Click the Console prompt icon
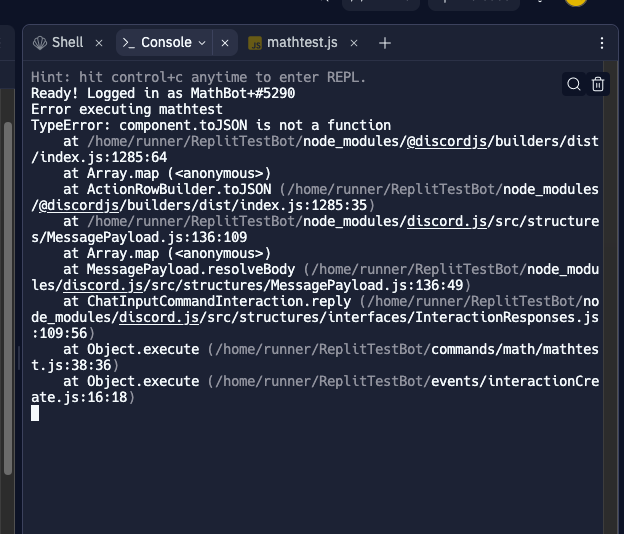 pyautogui.click(x=128, y=43)
